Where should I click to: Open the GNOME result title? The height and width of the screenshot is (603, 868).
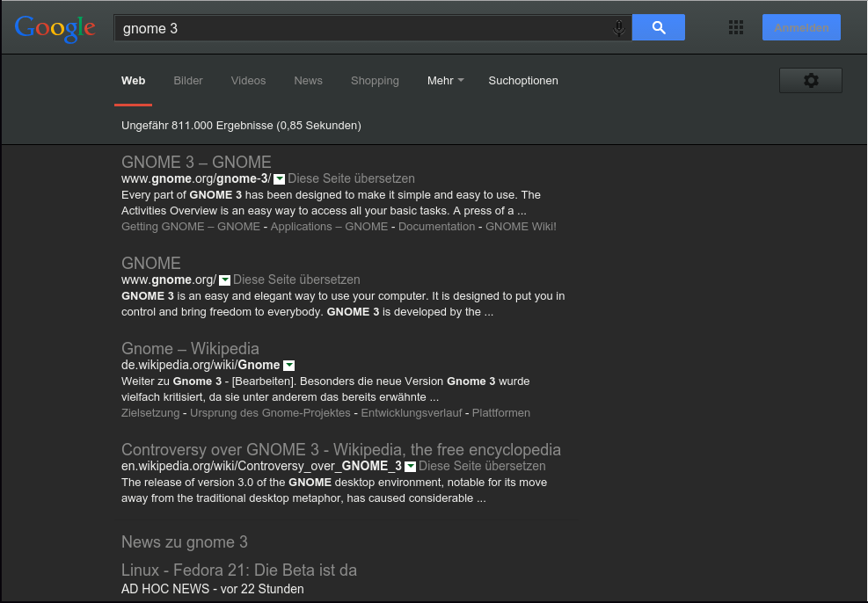click(151, 263)
